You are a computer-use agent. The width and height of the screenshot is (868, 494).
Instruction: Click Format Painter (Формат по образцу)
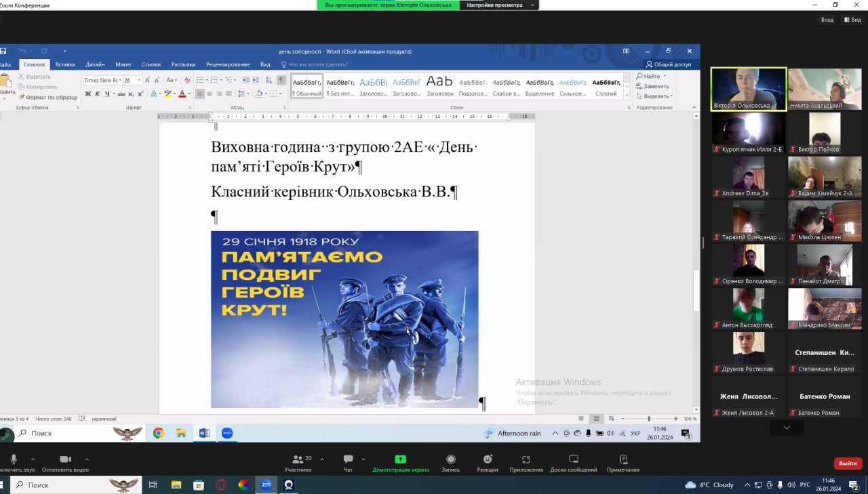coord(48,97)
